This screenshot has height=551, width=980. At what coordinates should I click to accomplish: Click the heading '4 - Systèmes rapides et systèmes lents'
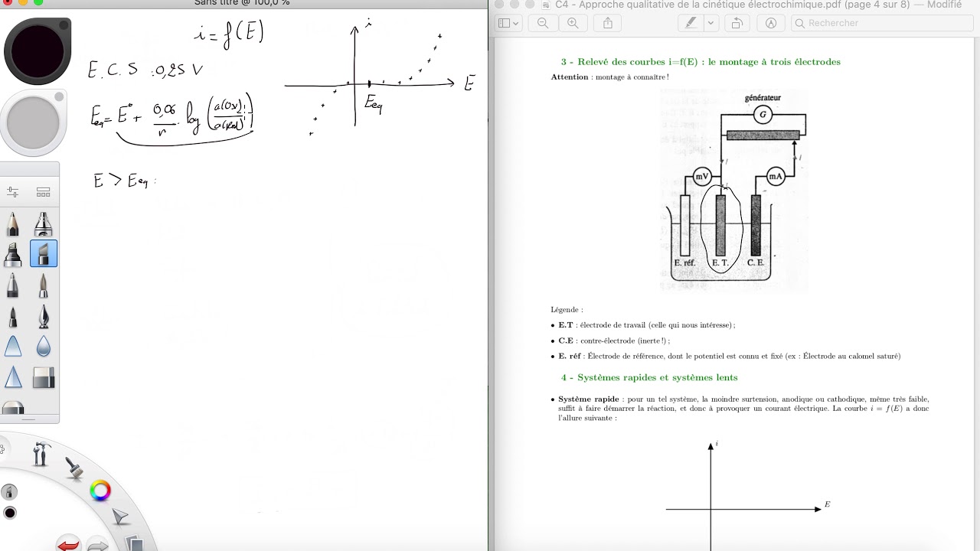tap(649, 377)
